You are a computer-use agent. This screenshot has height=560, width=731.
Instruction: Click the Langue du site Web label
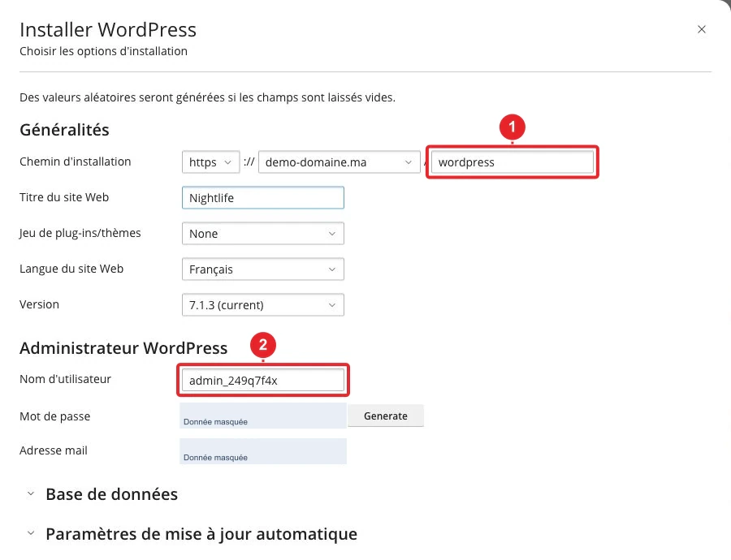click(x=71, y=269)
